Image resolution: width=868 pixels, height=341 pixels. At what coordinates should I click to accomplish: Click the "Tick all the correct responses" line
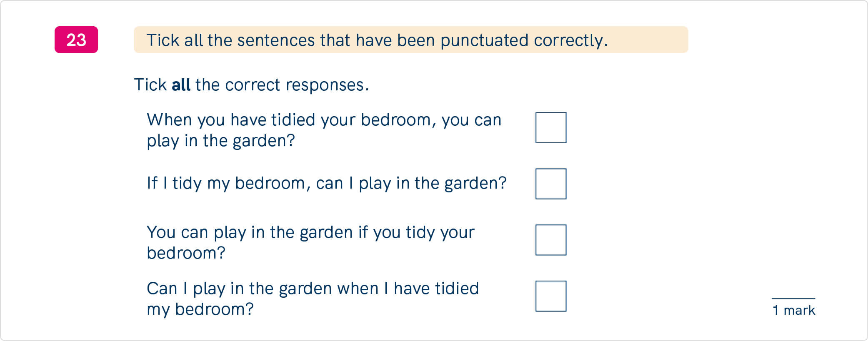pyautogui.click(x=251, y=85)
